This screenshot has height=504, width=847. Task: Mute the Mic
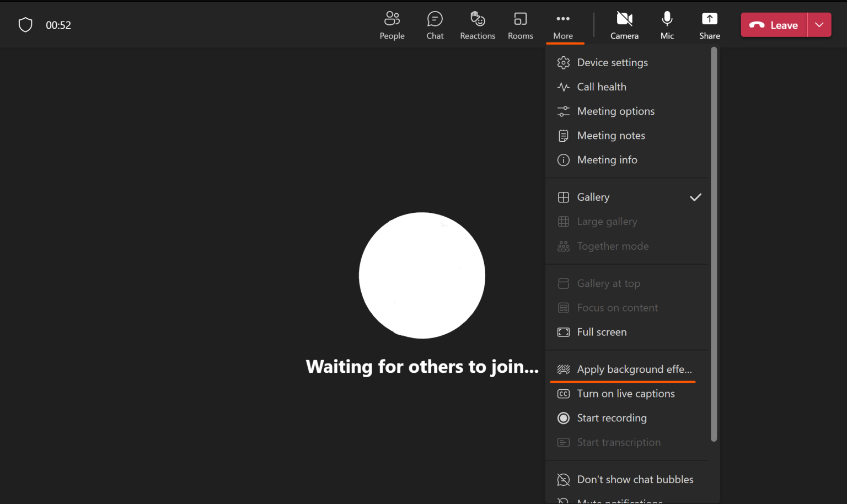(x=667, y=24)
